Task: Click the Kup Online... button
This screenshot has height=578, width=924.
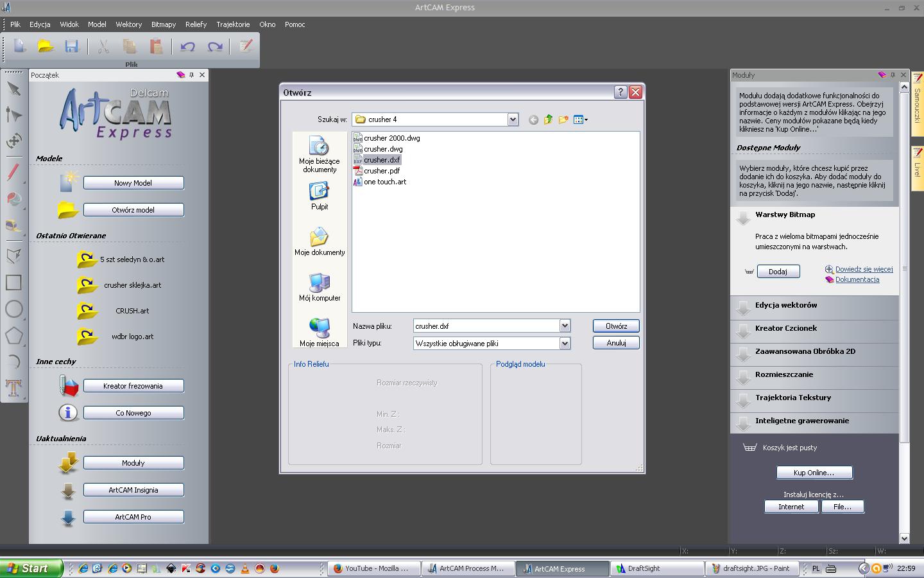Action: pos(814,473)
